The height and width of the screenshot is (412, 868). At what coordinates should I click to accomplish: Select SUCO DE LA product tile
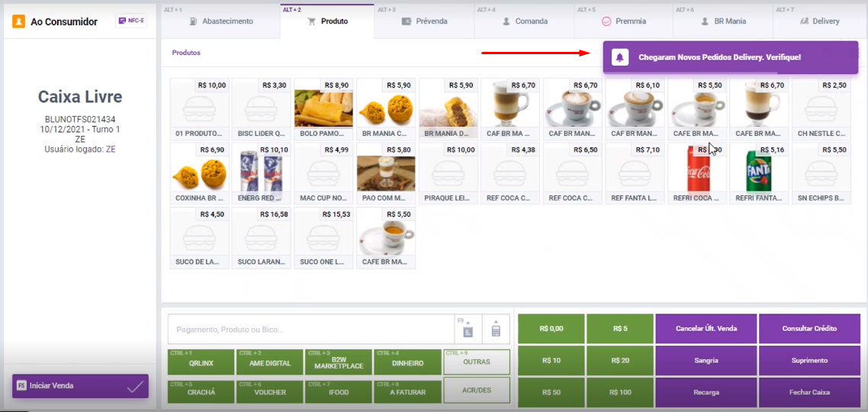pyautogui.click(x=199, y=238)
